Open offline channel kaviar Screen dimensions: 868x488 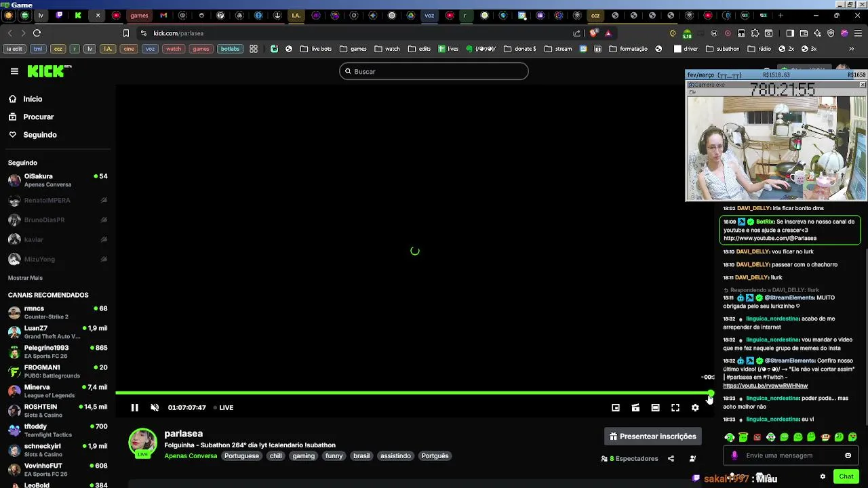pos(58,239)
